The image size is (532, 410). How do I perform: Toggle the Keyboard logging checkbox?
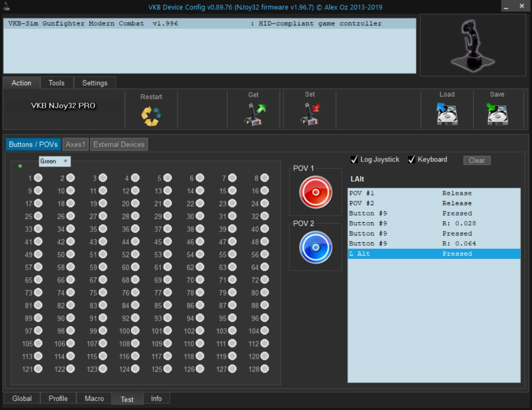[411, 159]
